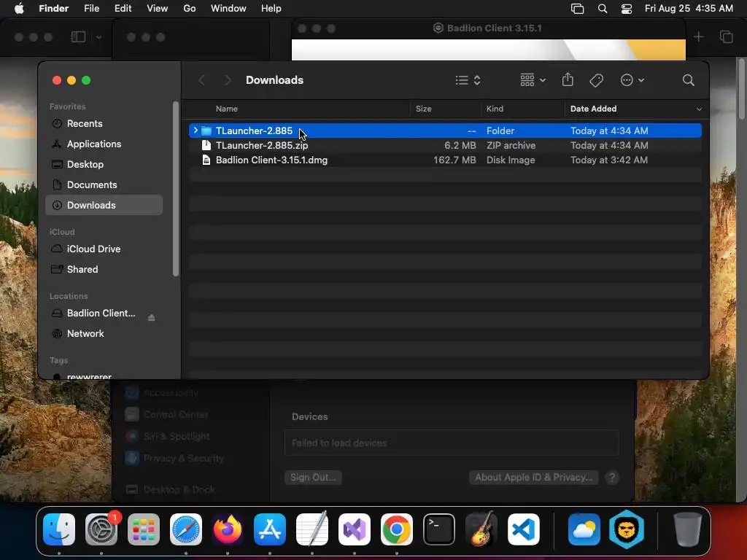The height and width of the screenshot is (560, 747).
Task: Toggle the Date Added sort direction chevron
Action: click(x=699, y=109)
